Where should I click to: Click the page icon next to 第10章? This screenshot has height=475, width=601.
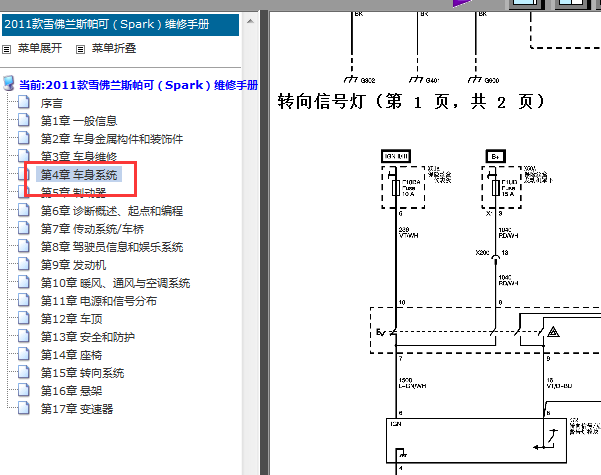coord(24,282)
